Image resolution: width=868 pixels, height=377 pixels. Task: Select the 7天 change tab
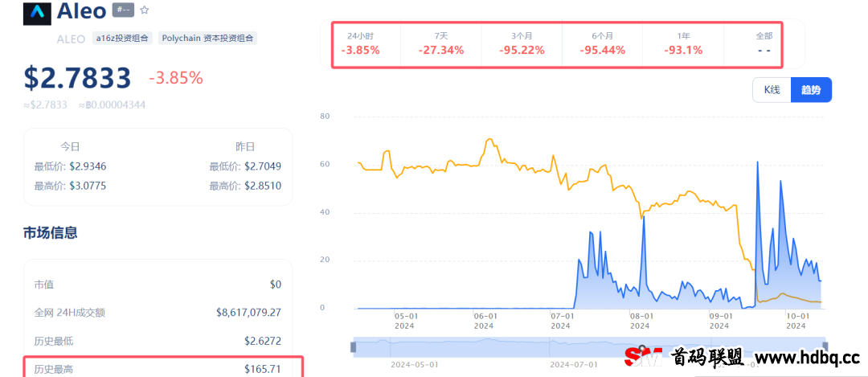[x=441, y=43]
